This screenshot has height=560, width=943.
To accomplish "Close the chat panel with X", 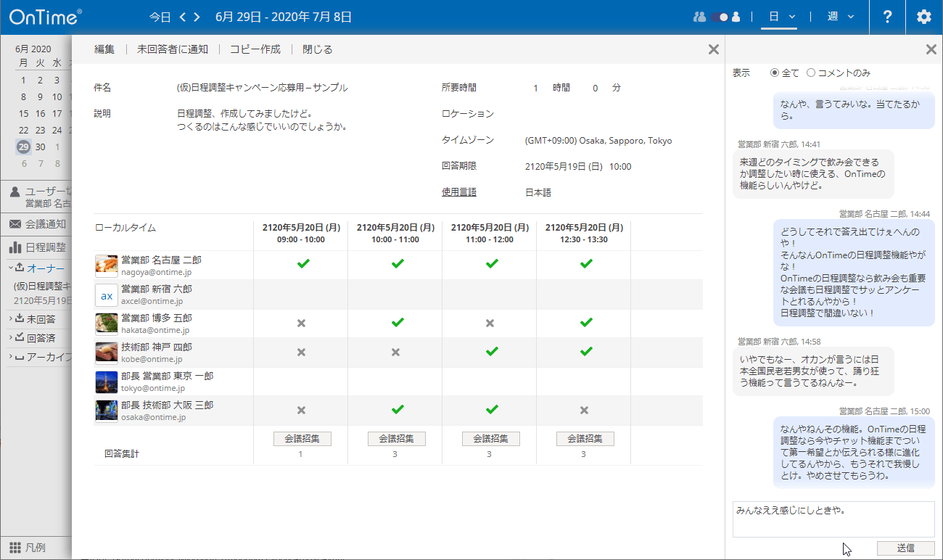I will (931, 49).
